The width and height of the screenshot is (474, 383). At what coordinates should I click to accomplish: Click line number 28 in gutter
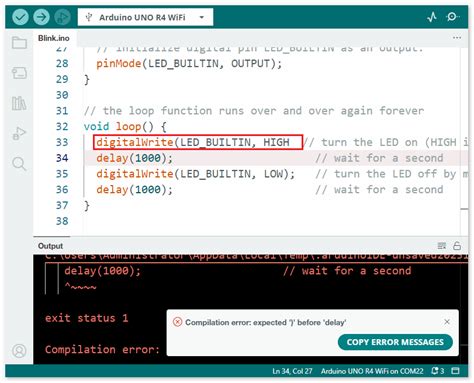point(62,63)
